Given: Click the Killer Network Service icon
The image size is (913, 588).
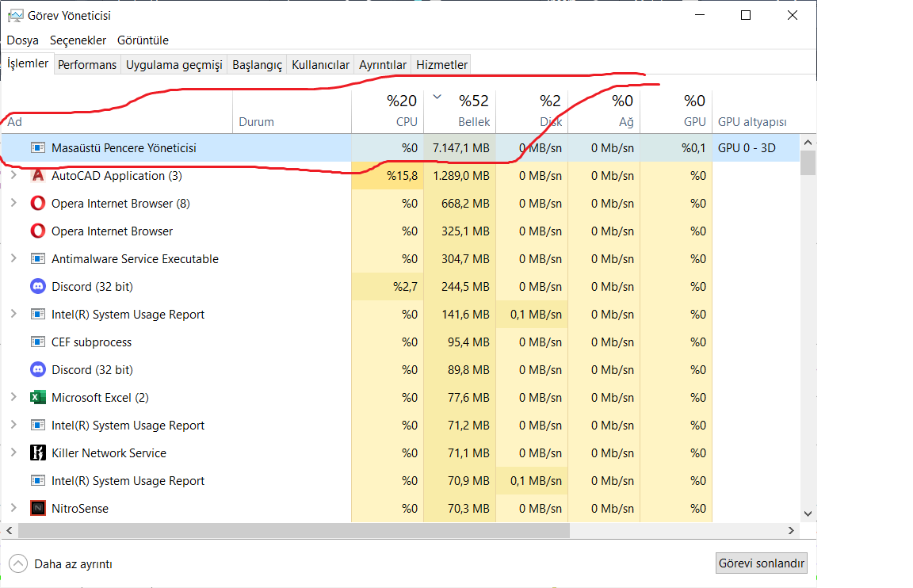Looking at the screenshot, I should pos(38,453).
